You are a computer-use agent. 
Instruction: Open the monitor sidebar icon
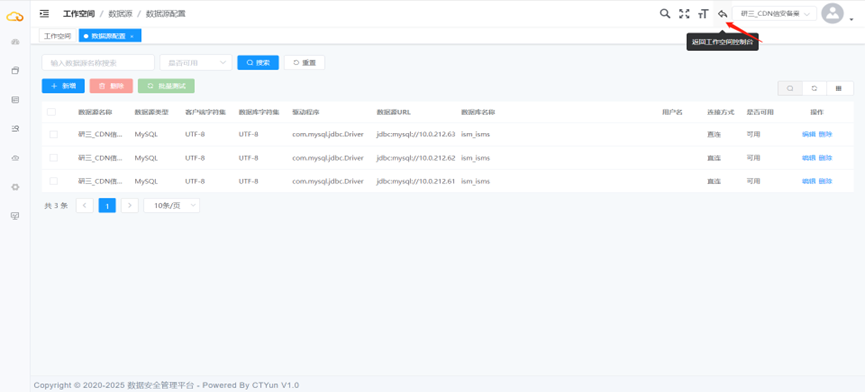click(15, 216)
